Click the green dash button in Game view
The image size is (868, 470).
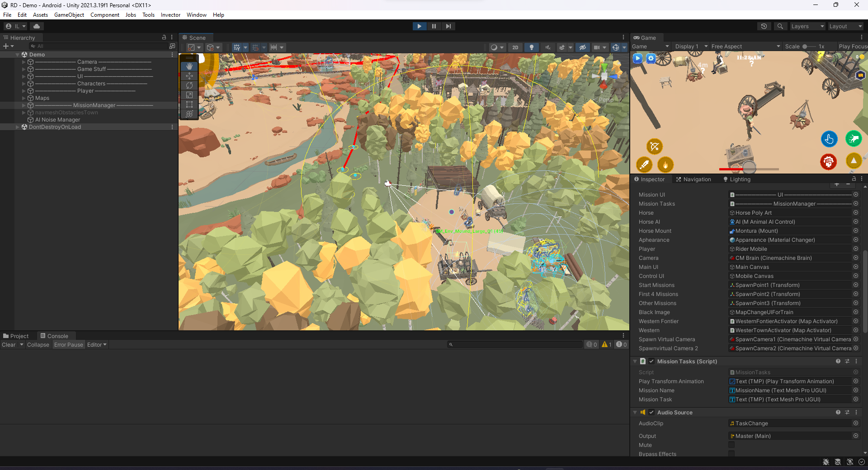854,138
